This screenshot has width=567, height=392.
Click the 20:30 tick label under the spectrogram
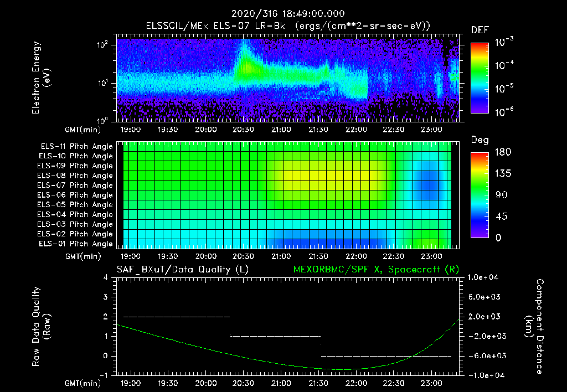pyautogui.click(x=243, y=130)
